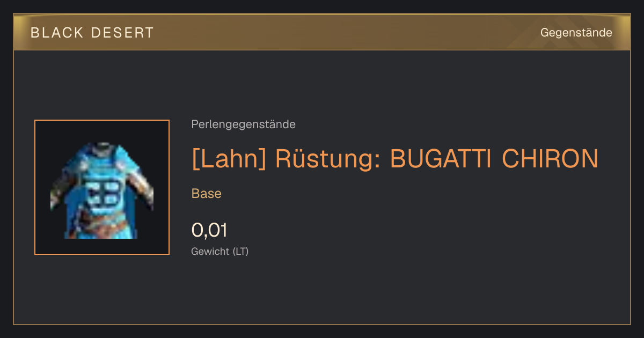Click the collar of the armor icon
The height and width of the screenshot is (338, 644).
click(x=101, y=146)
